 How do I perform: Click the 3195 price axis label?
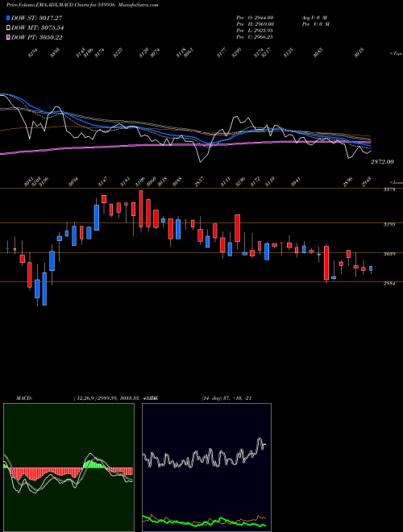click(x=389, y=225)
